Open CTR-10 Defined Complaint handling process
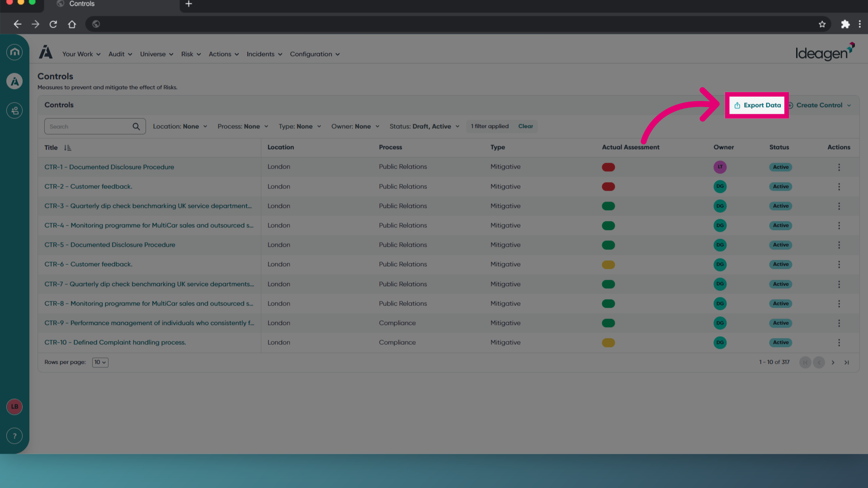The height and width of the screenshot is (488, 868). [x=115, y=343]
